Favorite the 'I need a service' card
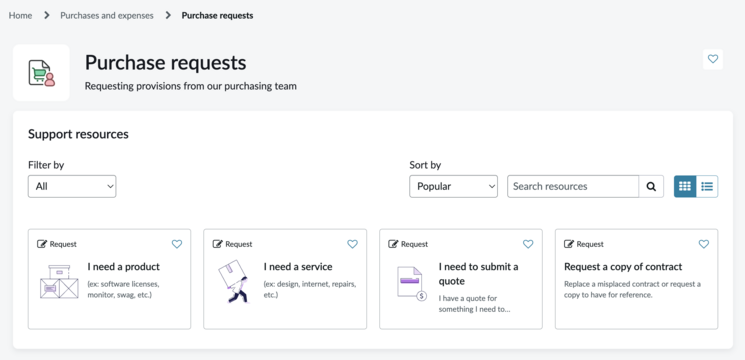745x360 pixels. pos(352,244)
